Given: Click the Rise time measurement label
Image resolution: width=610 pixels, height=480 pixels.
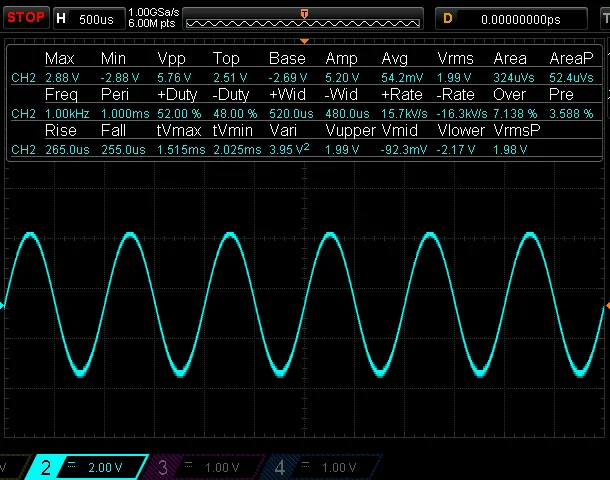Looking at the screenshot, I should tap(60, 131).
